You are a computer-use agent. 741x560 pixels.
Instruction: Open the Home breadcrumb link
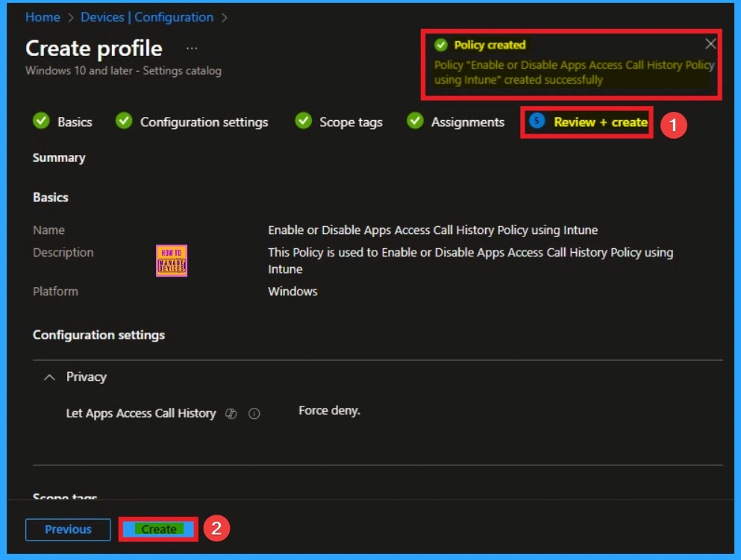43,17
